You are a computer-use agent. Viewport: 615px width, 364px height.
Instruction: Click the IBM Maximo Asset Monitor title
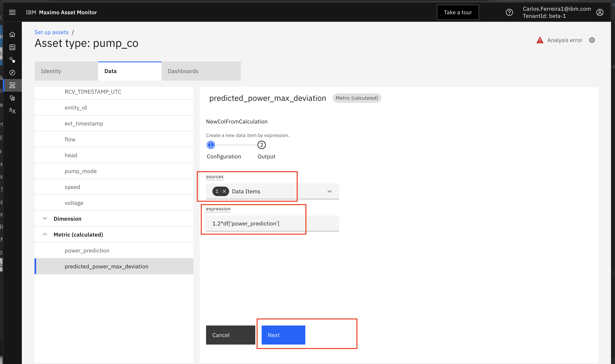click(61, 12)
